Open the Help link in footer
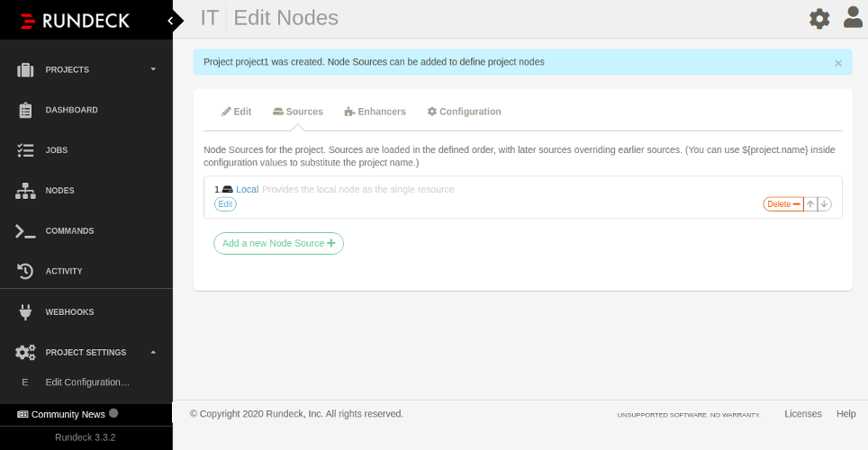Viewport: 868px width, 450px height. pyautogui.click(x=845, y=414)
